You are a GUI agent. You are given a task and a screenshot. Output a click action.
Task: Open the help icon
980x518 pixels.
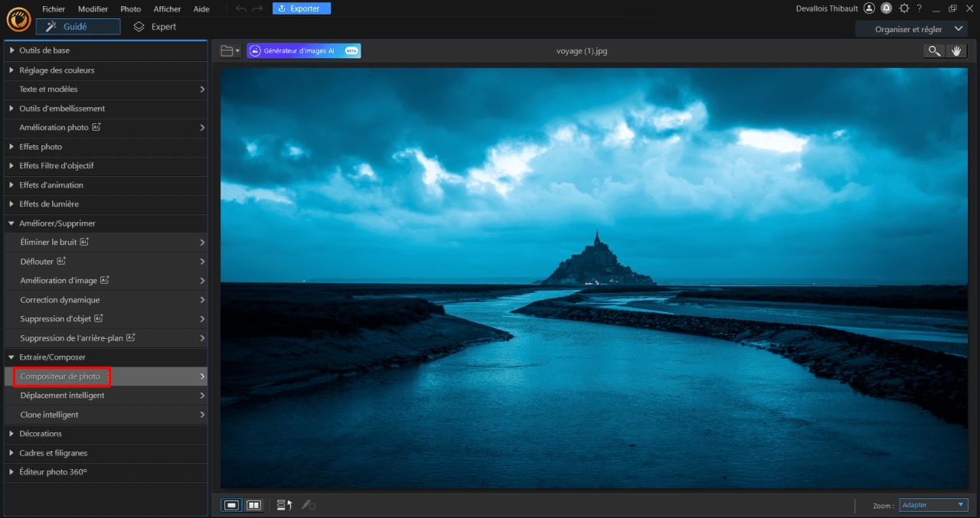coord(920,8)
